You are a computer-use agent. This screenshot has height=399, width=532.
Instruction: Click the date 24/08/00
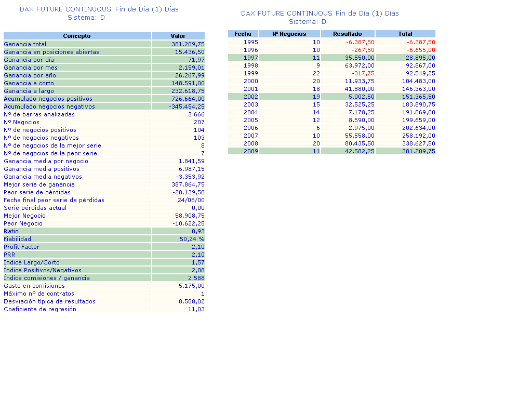tap(191, 200)
